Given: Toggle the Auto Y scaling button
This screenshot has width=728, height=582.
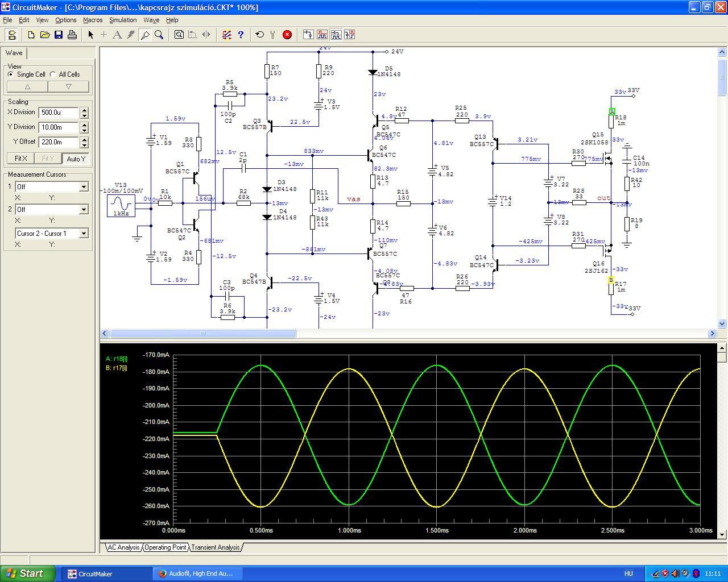Looking at the screenshot, I should [76, 159].
